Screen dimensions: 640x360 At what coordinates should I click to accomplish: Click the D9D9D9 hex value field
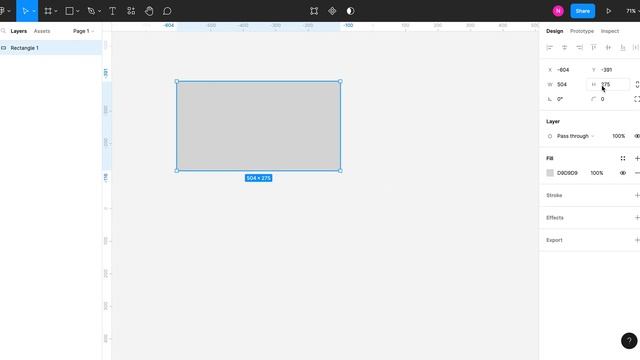coord(567,173)
